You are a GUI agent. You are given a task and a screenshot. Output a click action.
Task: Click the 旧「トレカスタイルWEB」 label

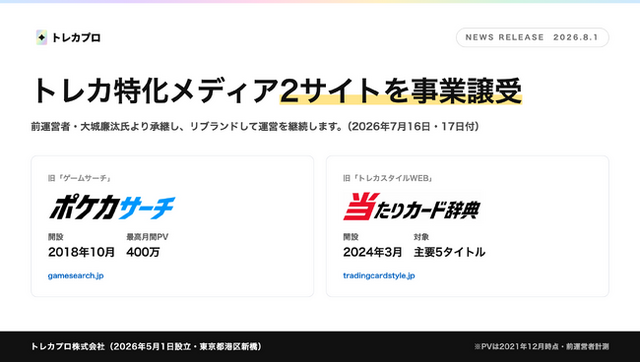388,178
